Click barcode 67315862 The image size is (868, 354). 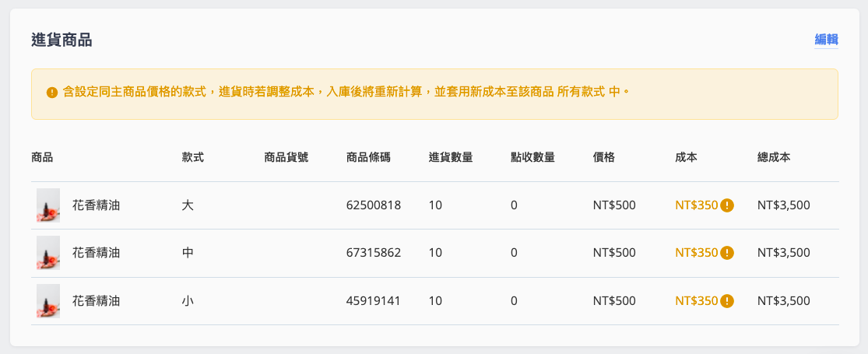coord(374,253)
